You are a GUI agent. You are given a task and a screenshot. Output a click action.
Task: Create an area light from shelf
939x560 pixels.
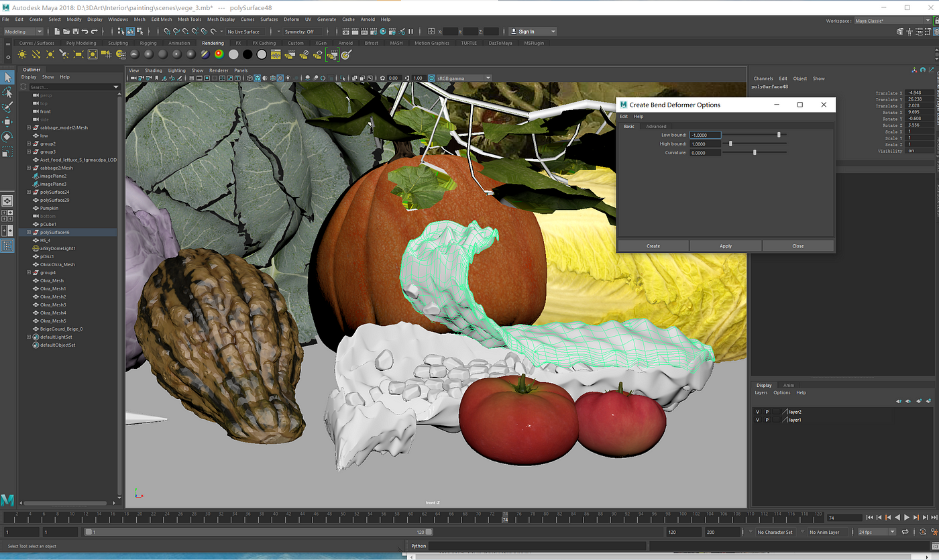(x=78, y=54)
